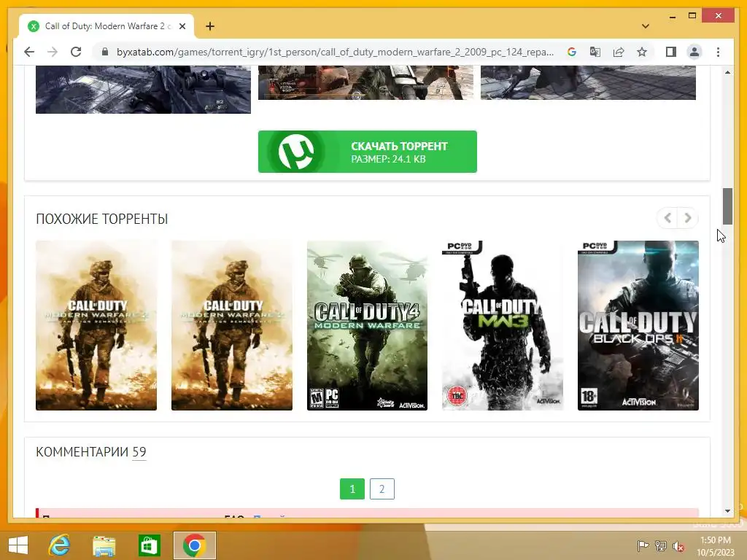Close the Call of Duty tab
This screenshot has width=747, height=560.
point(182,26)
